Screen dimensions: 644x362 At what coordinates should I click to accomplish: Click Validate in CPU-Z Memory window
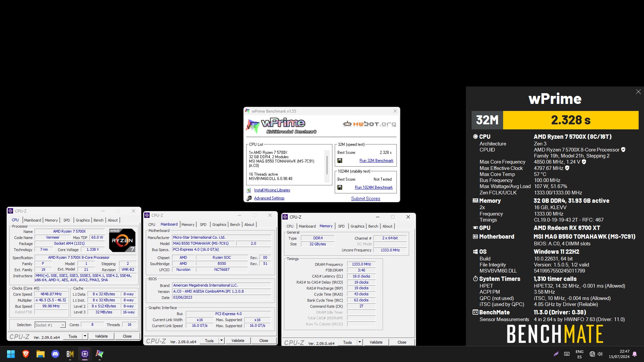click(376, 342)
